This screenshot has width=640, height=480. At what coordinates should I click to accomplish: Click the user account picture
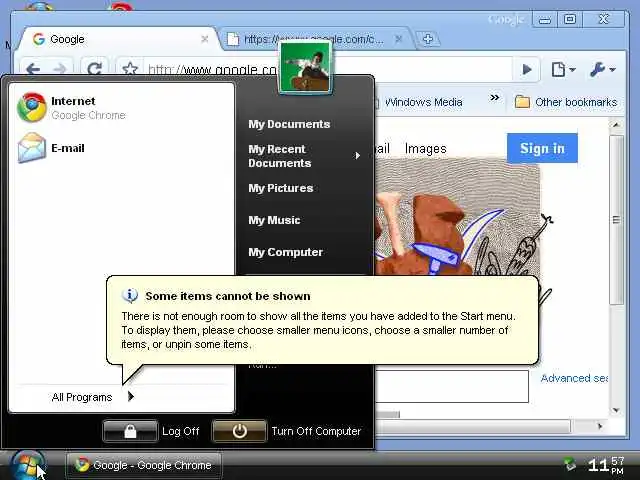304,68
